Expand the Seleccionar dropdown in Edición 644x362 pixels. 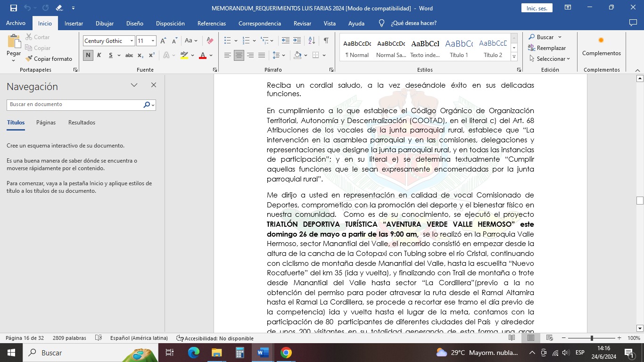[550, 59]
